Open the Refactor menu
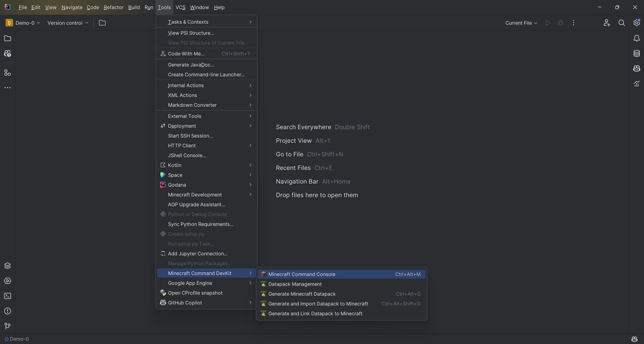 click(113, 7)
